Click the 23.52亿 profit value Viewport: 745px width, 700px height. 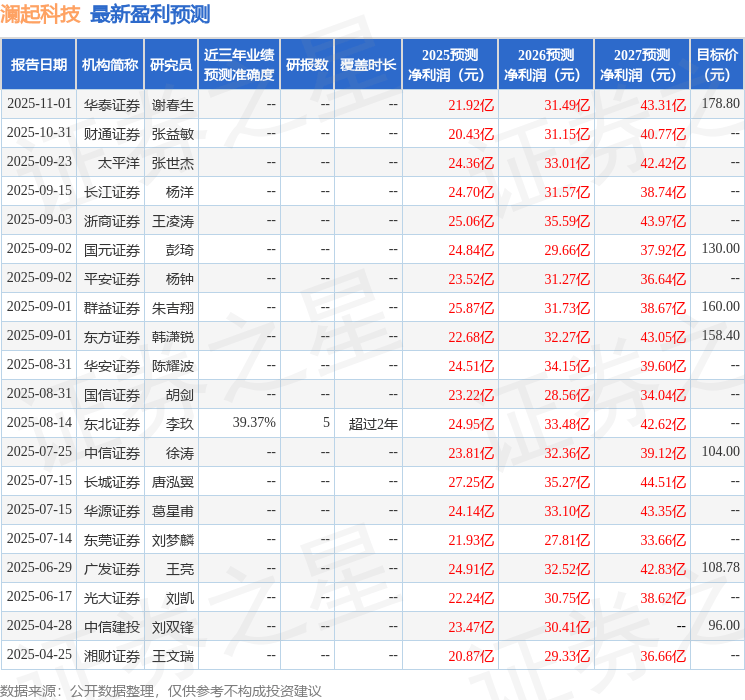coord(471,279)
